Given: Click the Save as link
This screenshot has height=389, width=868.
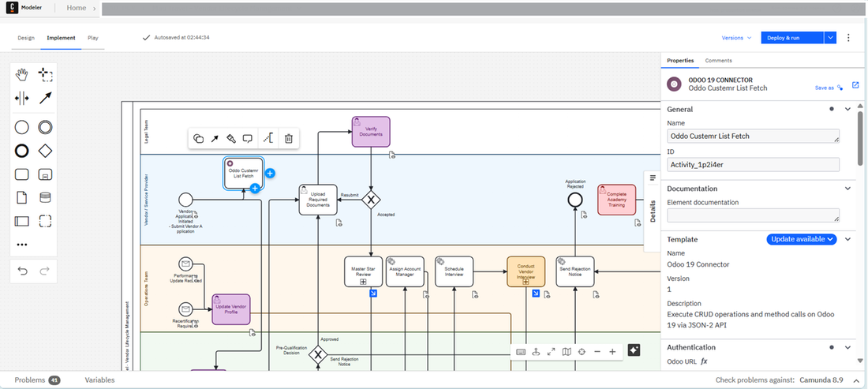Looking at the screenshot, I should click(x=829, y=88).
